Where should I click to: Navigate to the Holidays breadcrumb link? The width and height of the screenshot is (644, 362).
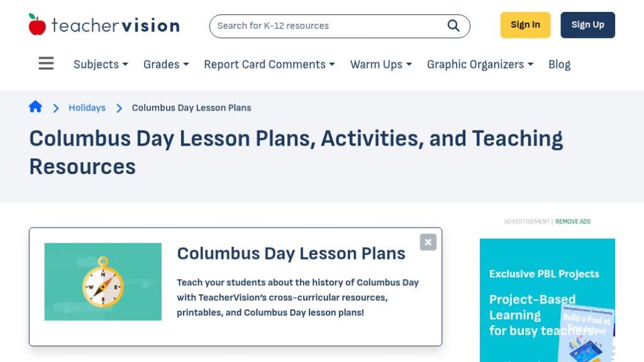click(x=86, y=108)
